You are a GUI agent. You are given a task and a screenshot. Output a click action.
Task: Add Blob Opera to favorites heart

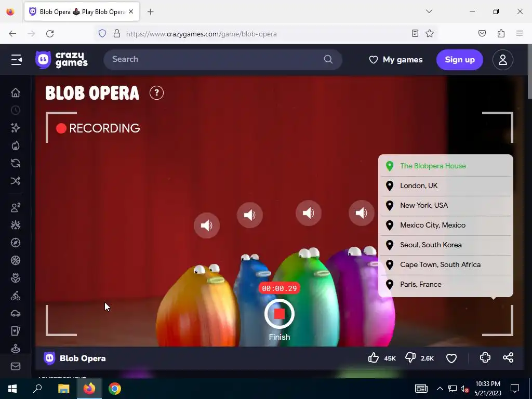click(x=451, y=358)
